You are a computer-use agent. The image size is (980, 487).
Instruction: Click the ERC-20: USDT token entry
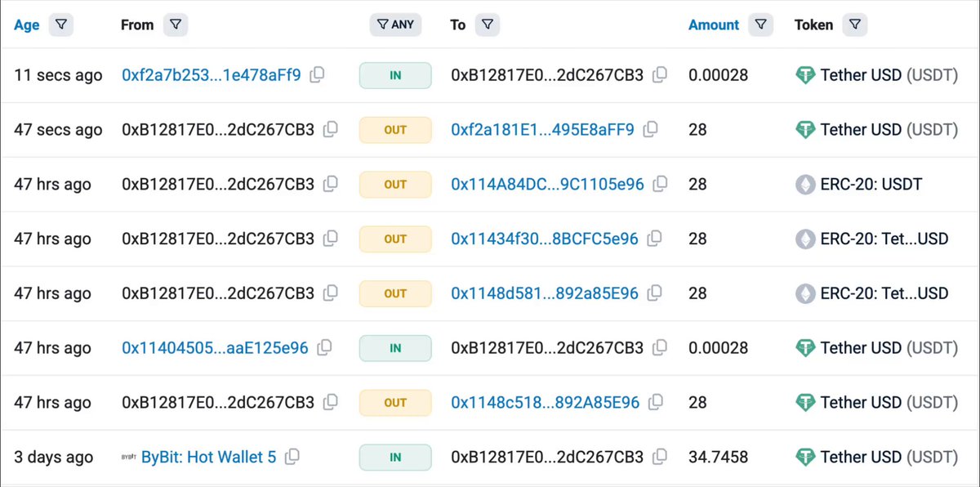[871, 184]
